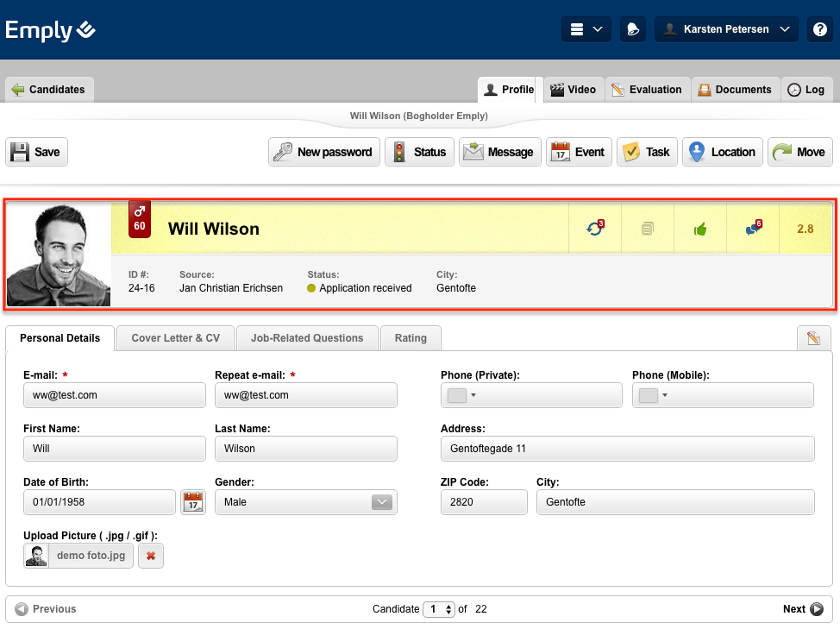Focus the First Name field
Image resolution: width=840 pixels, height=629 pixels.
coord(115,449)
